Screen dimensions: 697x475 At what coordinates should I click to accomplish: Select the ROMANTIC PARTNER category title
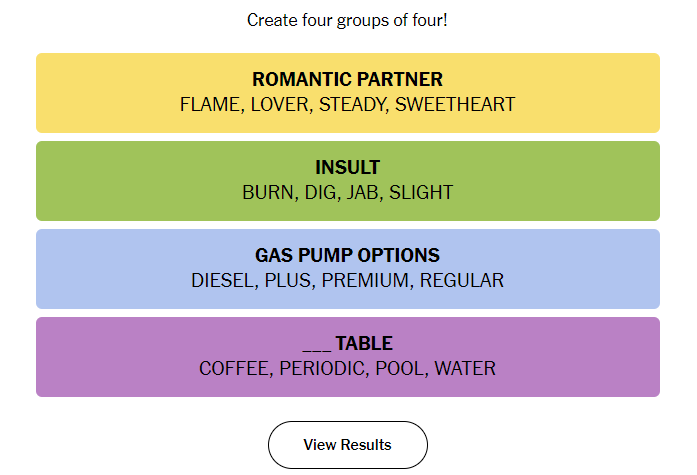tap(348, 80)
